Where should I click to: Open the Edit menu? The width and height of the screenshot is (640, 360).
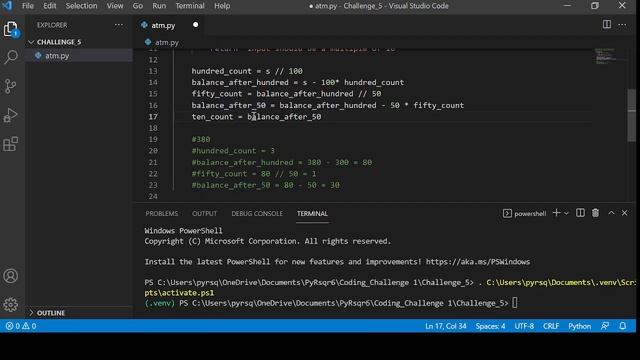pyautogui.click(x=49, y=6)
